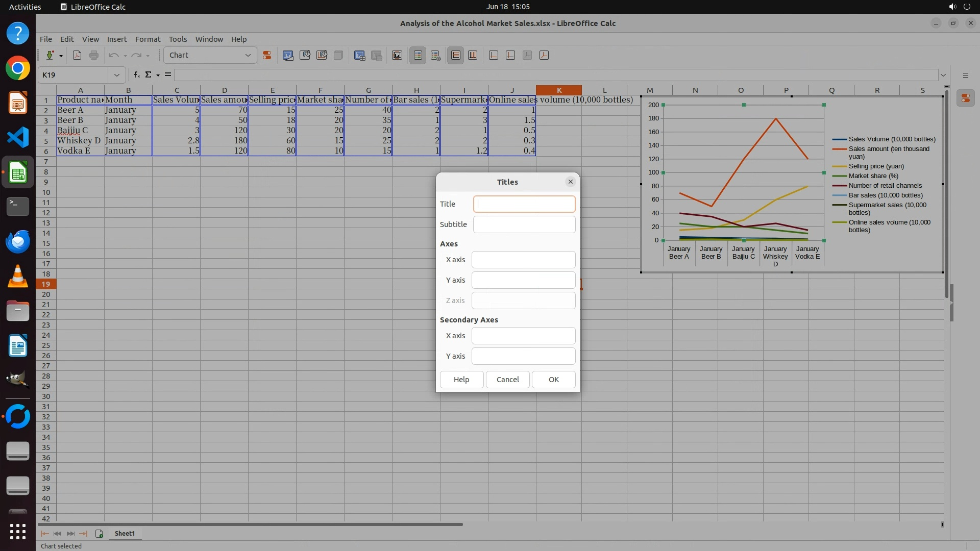
Task: Click the horizontal scrollbar thumb
Action: pos(250,524)
